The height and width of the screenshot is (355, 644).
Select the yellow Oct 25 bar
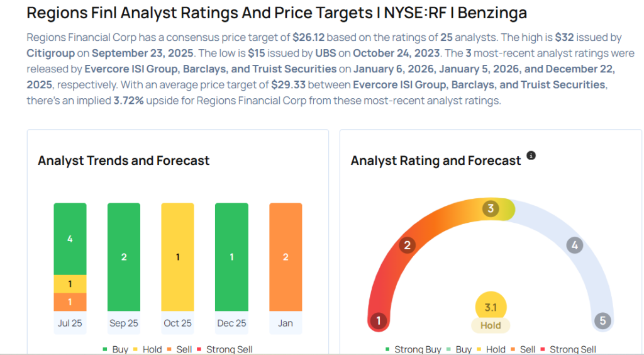coord(177,257)
